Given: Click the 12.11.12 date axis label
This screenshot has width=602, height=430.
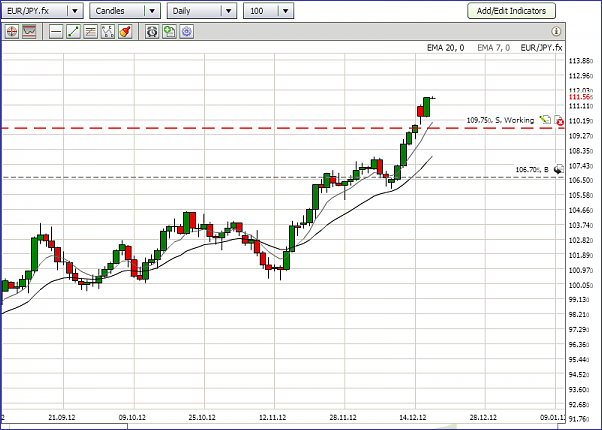Looking at the screenshot, I should 273,417.
